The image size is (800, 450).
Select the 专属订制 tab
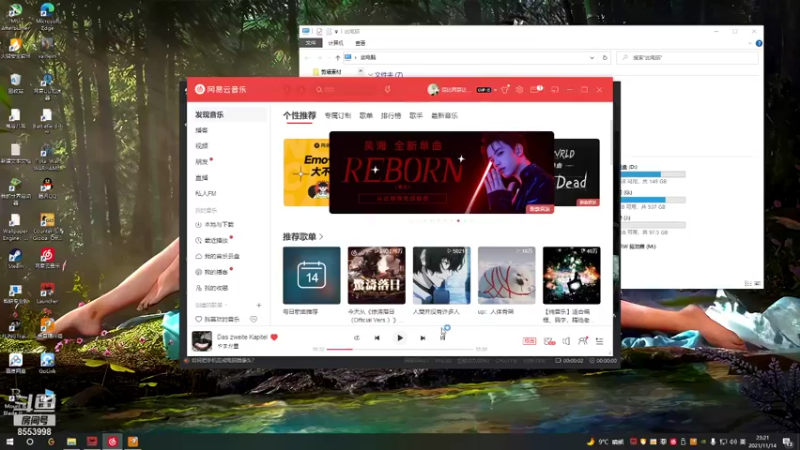click(x=338, y=116)
